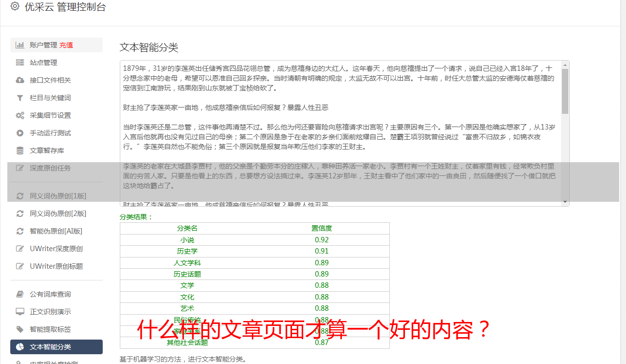Click the gears icon beside 采集细节设置
This screenshot has width=626, height=364.
pos(20,115)
